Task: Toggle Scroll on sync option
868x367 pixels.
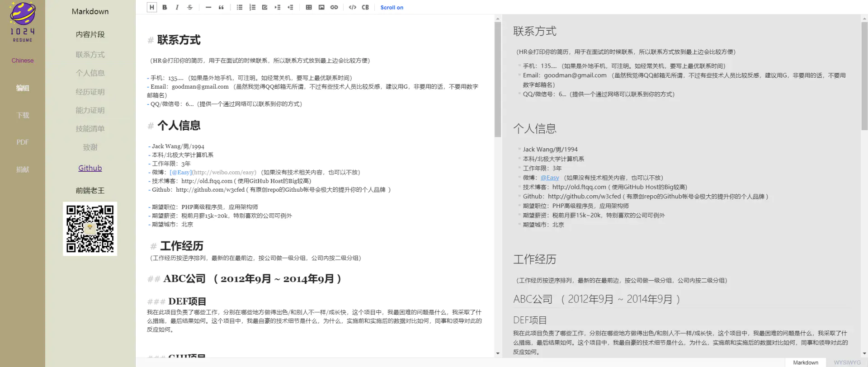Action: click(x=392, y=7)
